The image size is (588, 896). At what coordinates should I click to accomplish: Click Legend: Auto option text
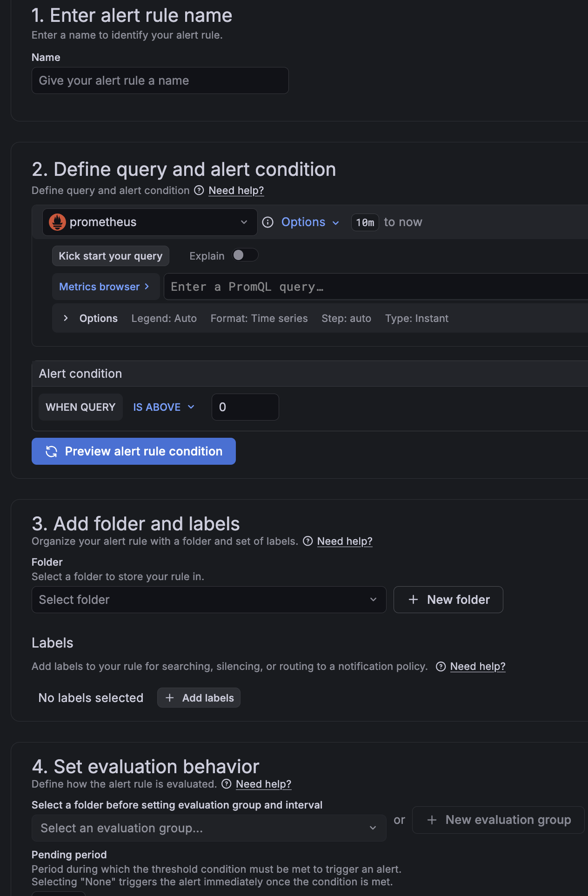tap(164, 318)
